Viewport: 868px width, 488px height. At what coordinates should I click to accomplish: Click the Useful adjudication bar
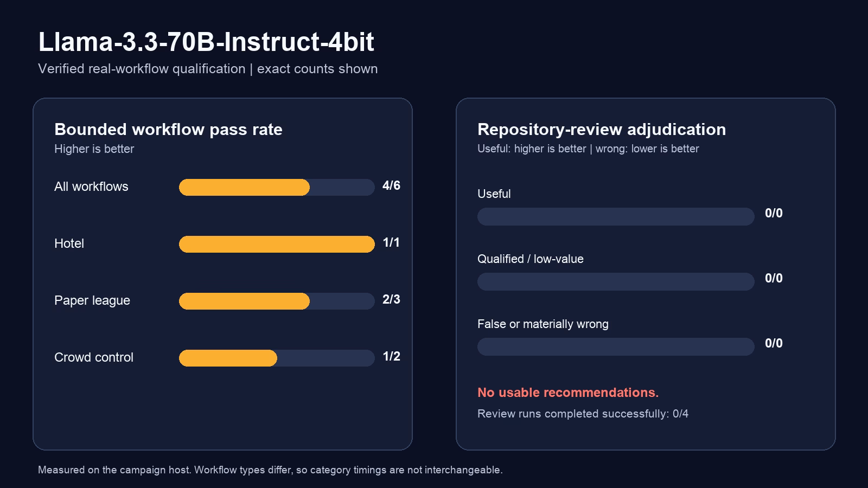616,216
